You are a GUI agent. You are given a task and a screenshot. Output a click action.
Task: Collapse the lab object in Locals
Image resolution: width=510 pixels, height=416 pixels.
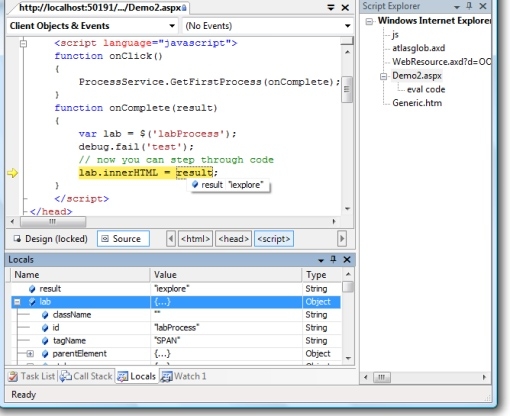click(x=17, y=302)
